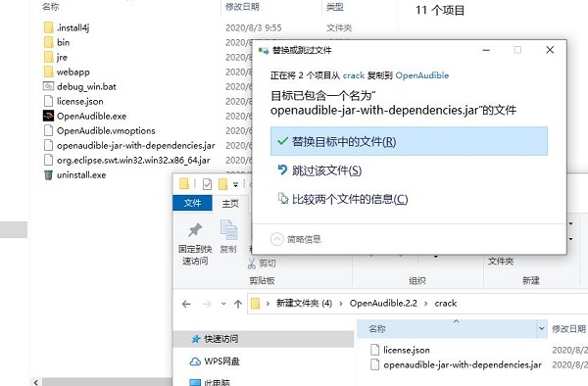Click 新建文件夹 (4) breadcrumb in address bar
The width and height of the screenshot is (588, 386).
[x=304, y=303]
